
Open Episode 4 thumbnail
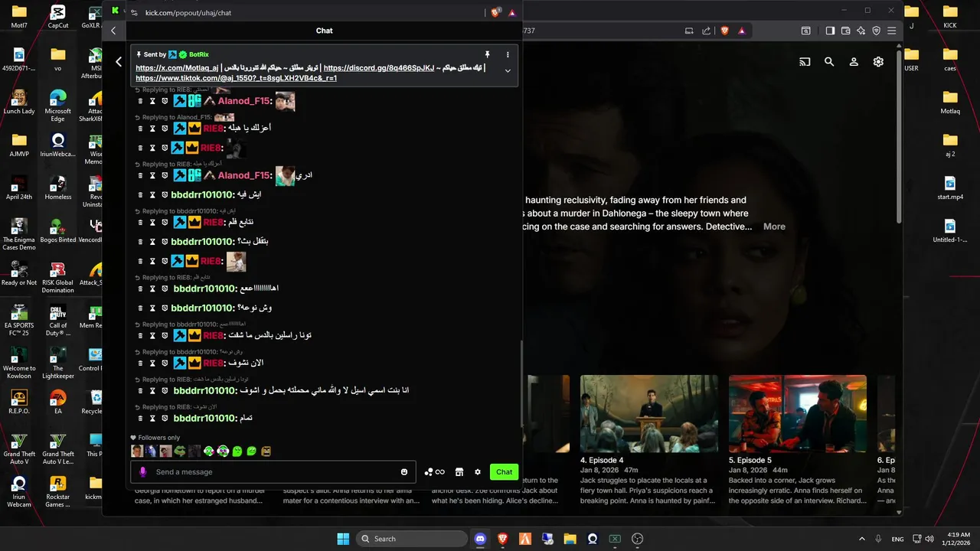649,413
